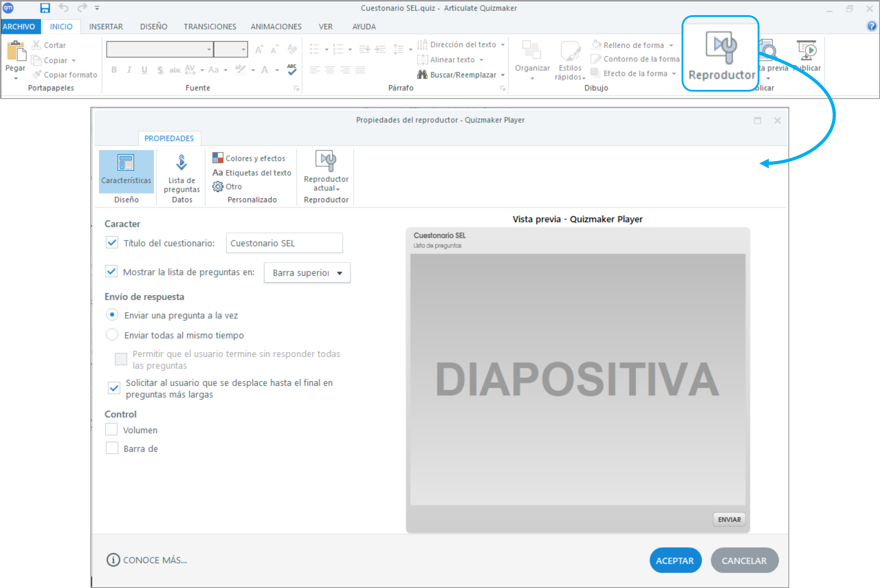Click the decrease font size icon
Viewport: 880px width, 588px height.
point(275,49)
